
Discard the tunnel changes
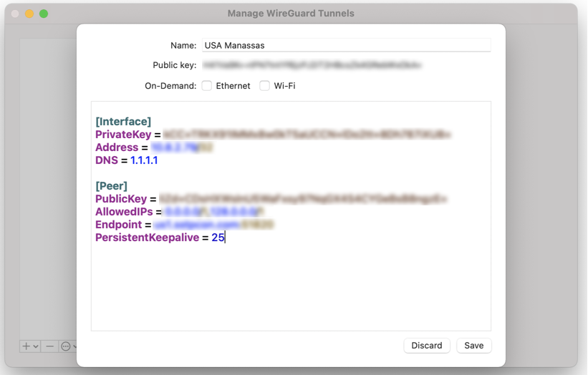(x=427, y=346)
